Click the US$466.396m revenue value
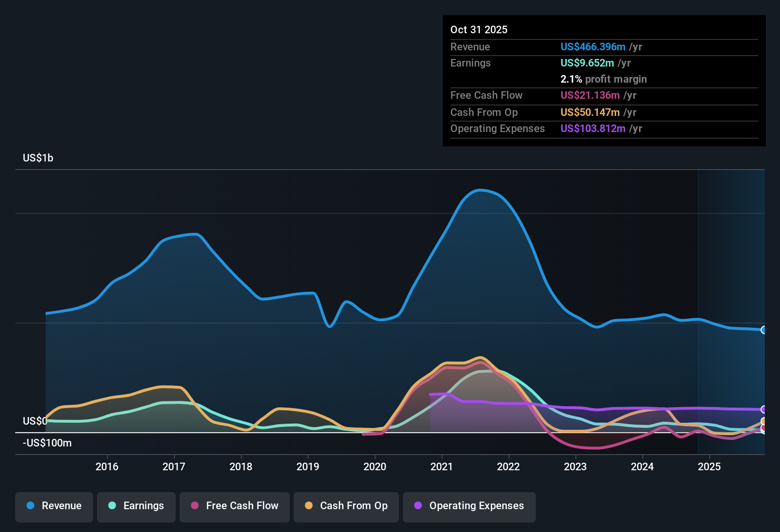Image resolution: width=780 pixels, height=532 pixels. 593,47
